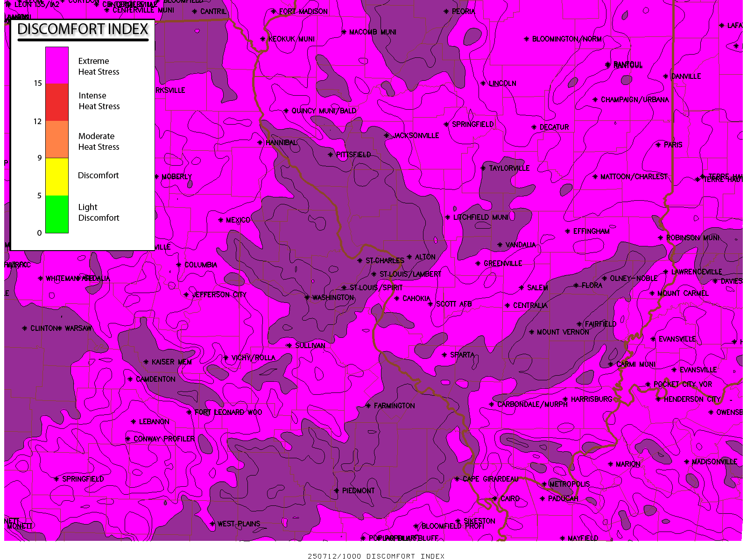Click the CAPE GIRARDEAU station label
747x560 pixels.
(x=490, y=479)
